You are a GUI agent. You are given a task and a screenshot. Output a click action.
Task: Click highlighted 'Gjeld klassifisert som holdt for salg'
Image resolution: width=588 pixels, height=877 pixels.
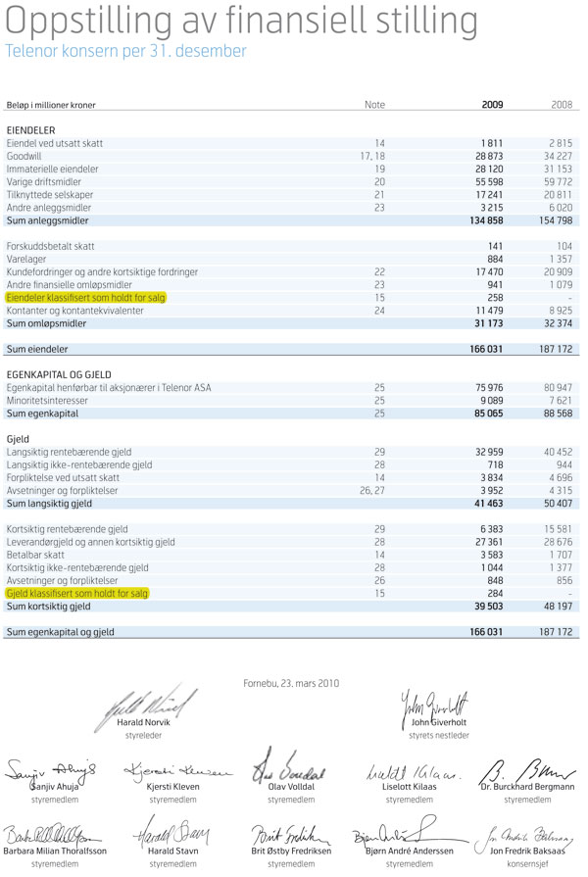(x=76, y=593)
